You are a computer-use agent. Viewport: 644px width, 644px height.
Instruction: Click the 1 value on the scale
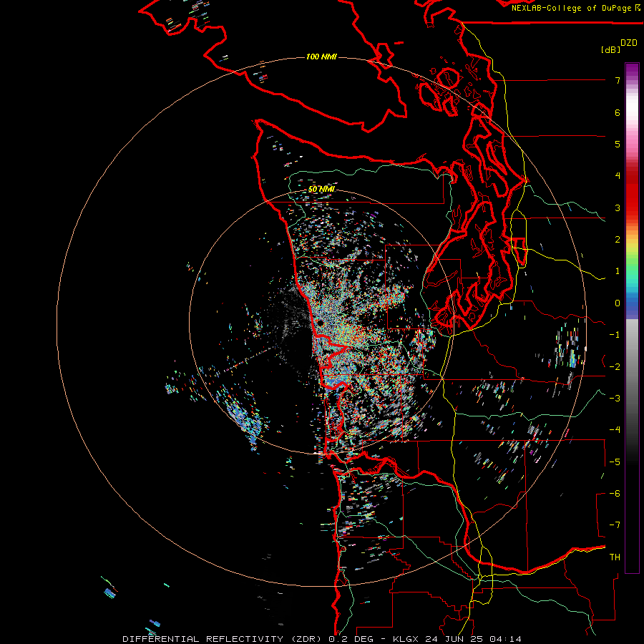pyautogui.click(x=618, y=271)
